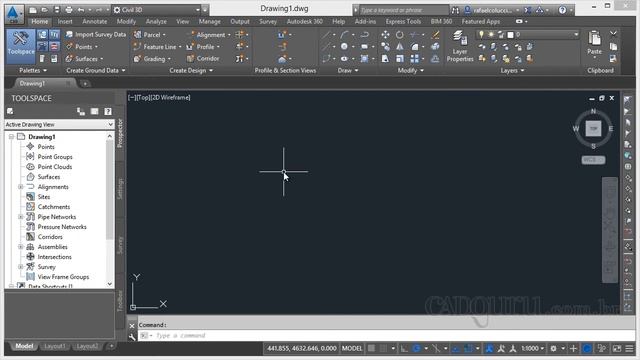Open the Civil 3D application menu logo
The width and height of the screenshot is (640, 360).
(14, 14)
